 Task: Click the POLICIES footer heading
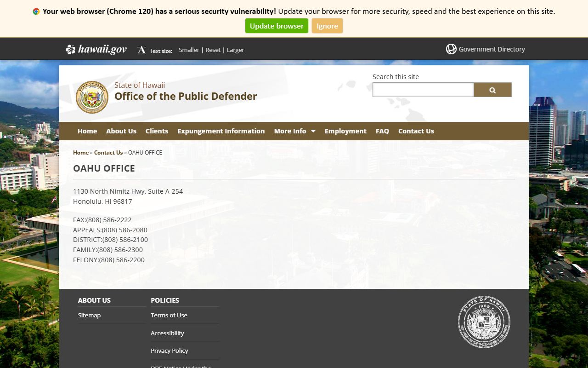[x=165, y=300]
